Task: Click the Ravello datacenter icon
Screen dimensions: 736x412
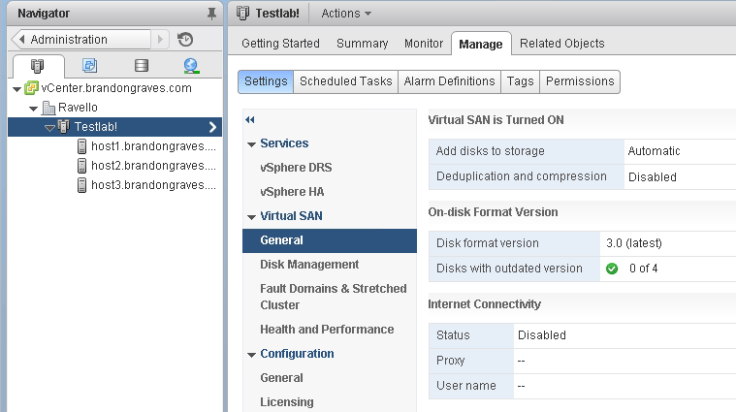Action: click(48, 107)
